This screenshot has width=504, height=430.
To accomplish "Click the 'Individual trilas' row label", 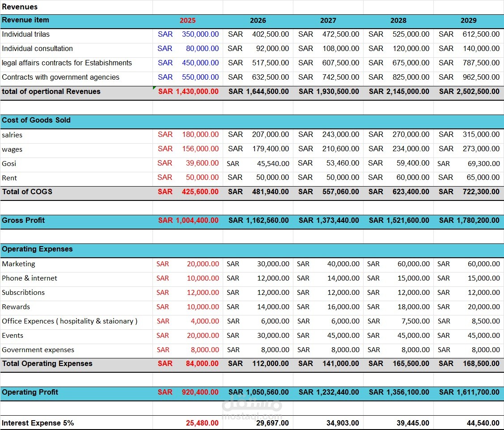I will point(26,34).
